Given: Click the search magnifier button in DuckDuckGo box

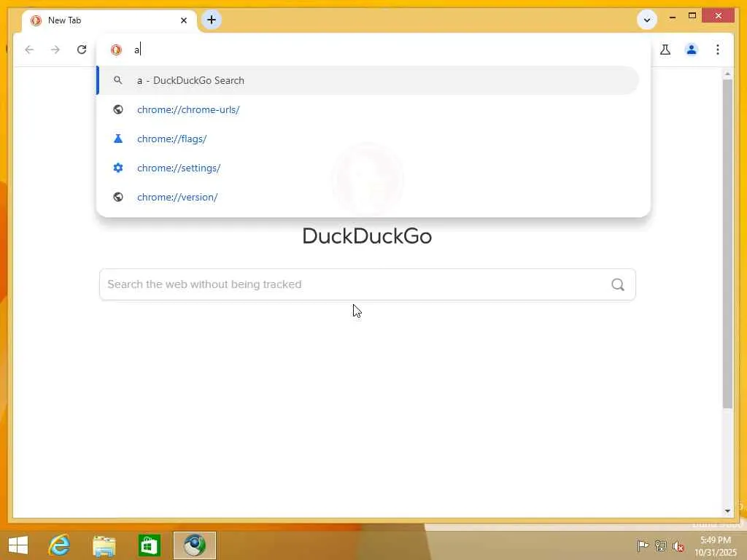Looking at the screenshot, I should 618,284.
